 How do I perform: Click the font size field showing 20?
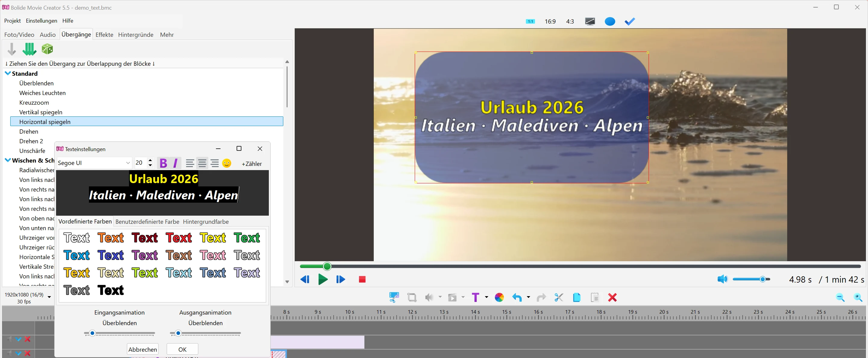[140, 163]
